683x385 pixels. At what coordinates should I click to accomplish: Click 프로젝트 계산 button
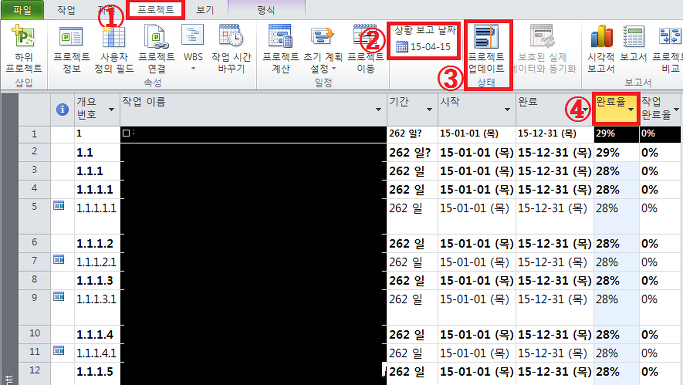coord(281,49)
